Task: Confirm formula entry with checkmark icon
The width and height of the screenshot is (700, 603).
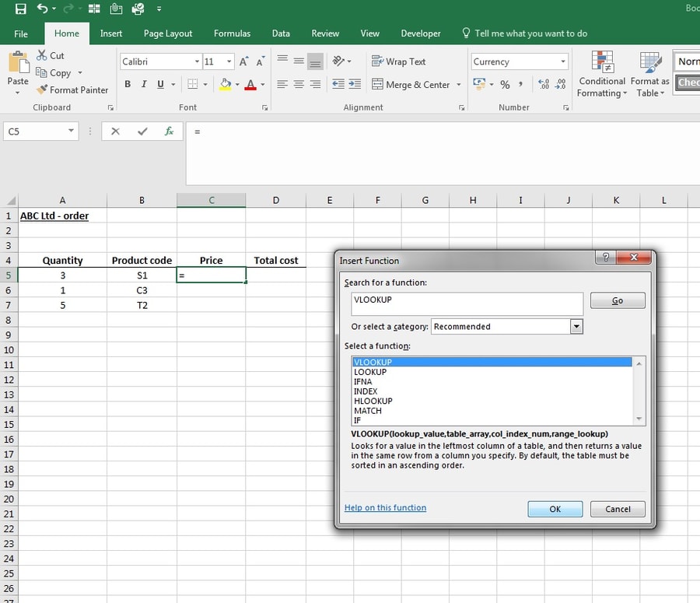Action: click(143, 131)
